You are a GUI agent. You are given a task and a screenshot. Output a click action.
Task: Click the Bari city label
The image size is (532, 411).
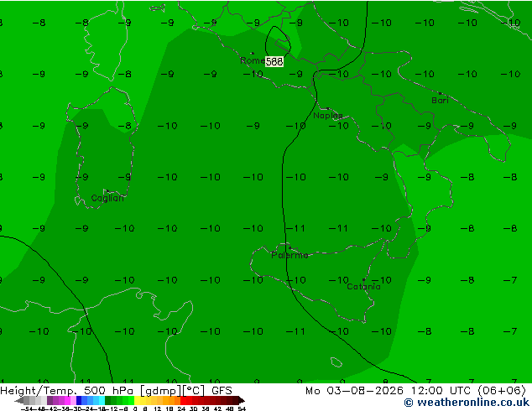pos(440,101)
